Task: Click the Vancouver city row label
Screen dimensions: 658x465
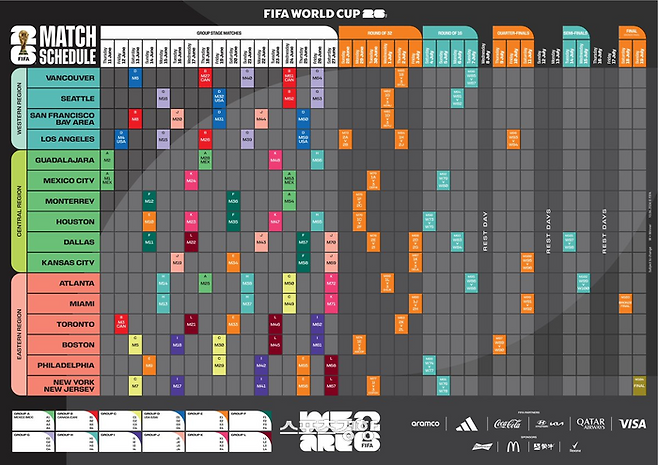Action: [64, 78]
